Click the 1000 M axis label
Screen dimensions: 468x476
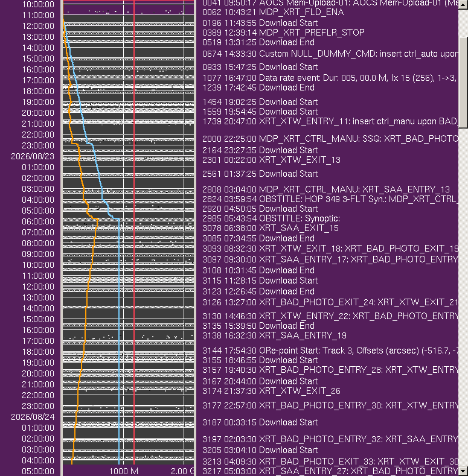(x=123, y=471)
